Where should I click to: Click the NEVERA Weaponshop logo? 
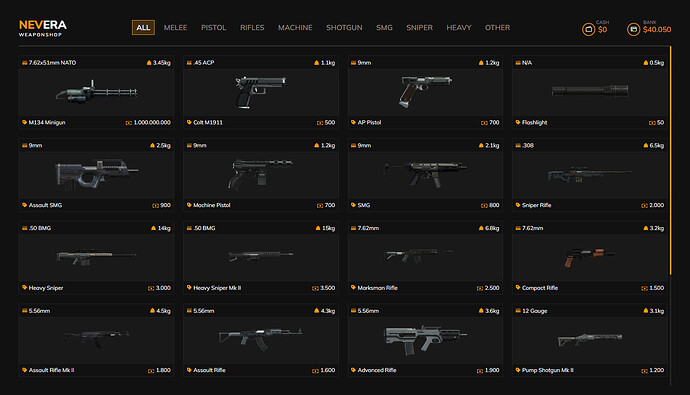[x=43, y=28]
